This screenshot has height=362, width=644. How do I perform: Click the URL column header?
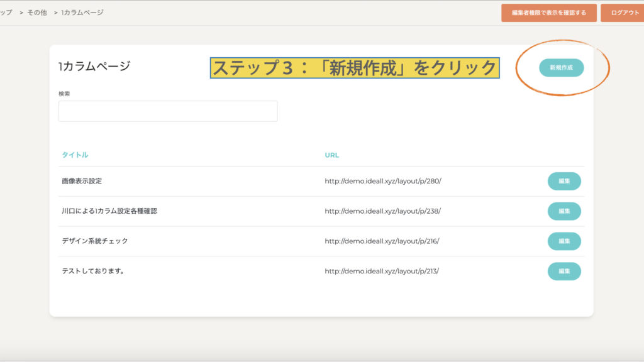[x=331, y=155]
